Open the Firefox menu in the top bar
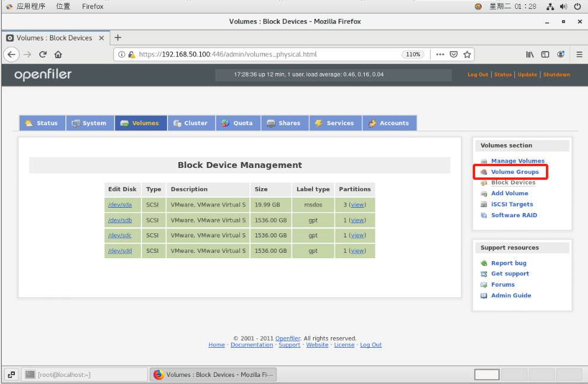 (x=93, y=7)
